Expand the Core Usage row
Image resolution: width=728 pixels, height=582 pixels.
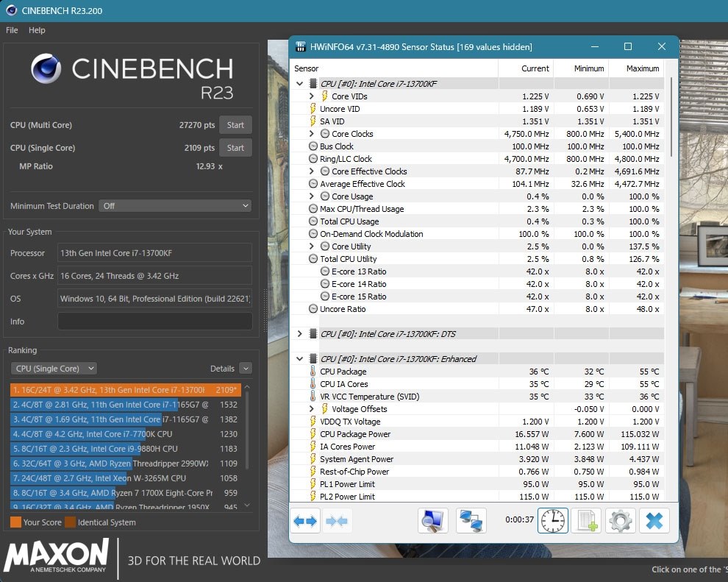[312, 196]
